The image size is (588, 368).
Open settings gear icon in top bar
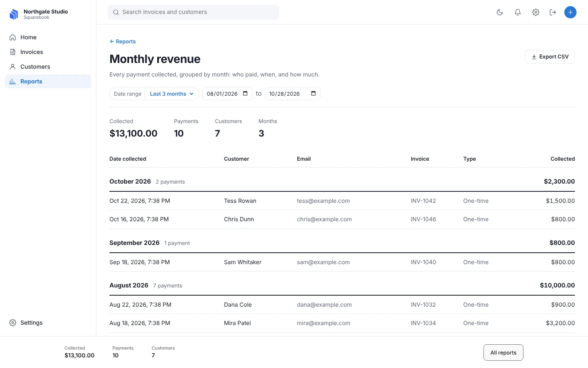[536, 12]
